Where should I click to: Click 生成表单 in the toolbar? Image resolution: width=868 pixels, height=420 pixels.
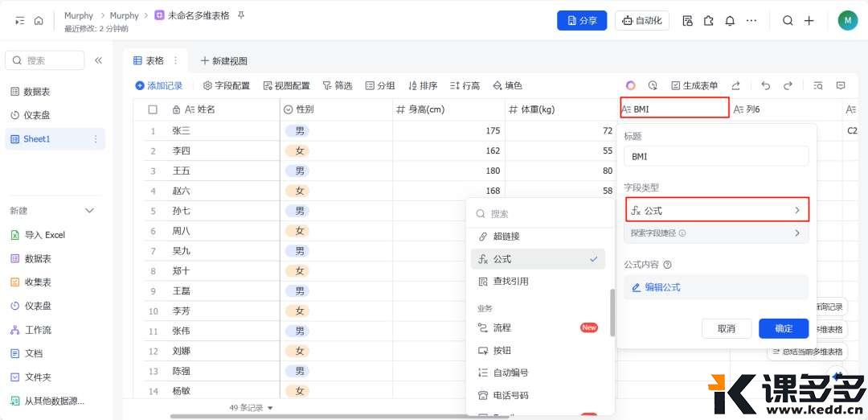(694, 85)
